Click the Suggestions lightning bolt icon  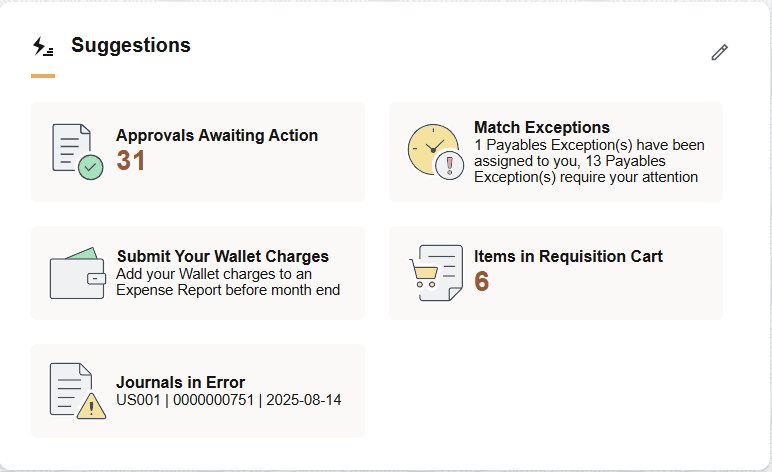(43, 46)
